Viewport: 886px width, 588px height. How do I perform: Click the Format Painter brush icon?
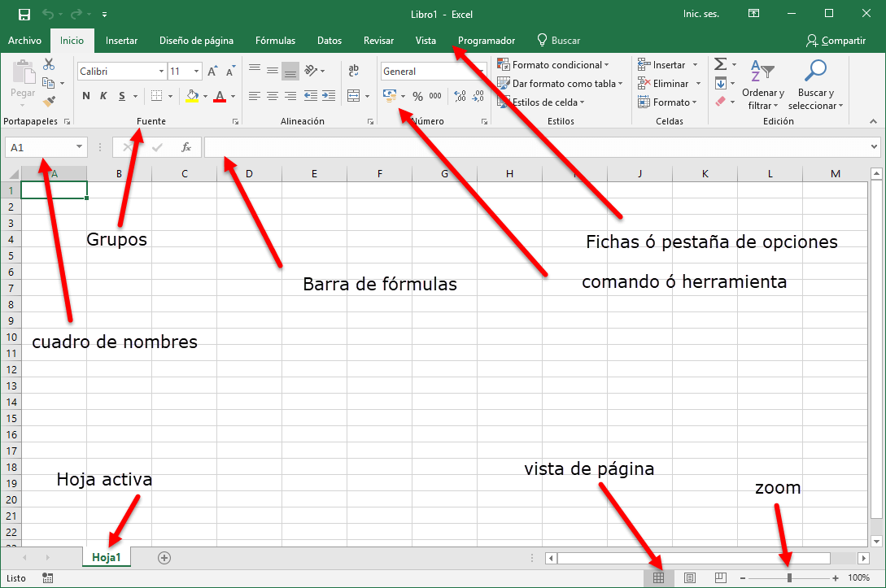pyautogui.click(x=49, y=102)
